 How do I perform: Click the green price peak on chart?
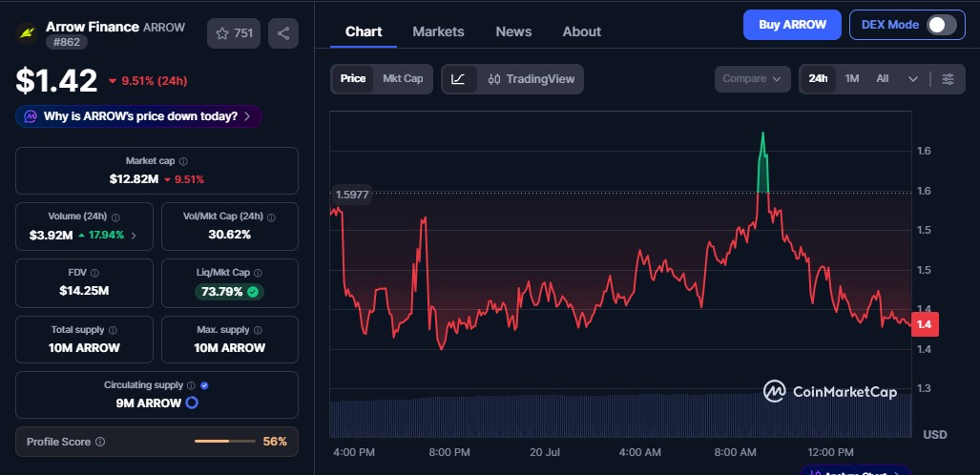tap(762, 161)
